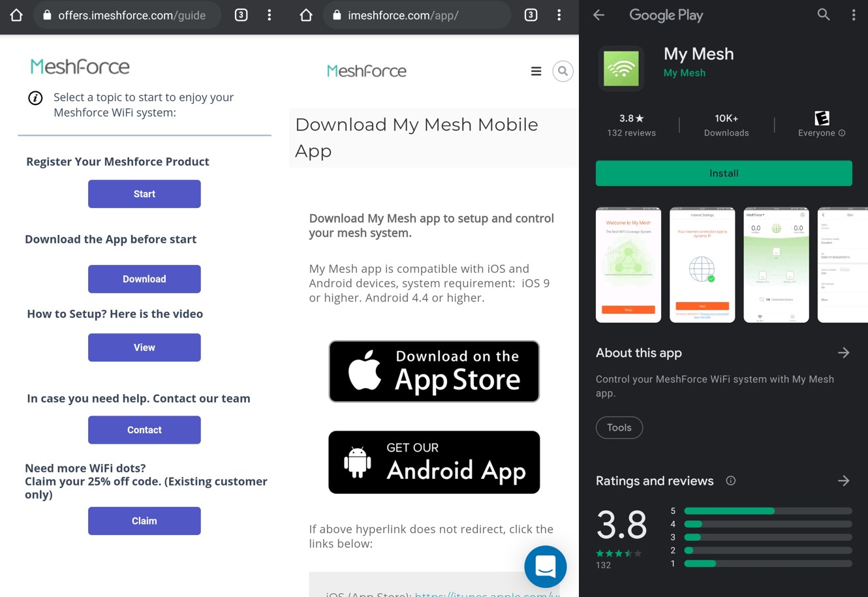Expand Ratings and reviews with the arrow
Screen dimensions: 868x597
[844, 481]
